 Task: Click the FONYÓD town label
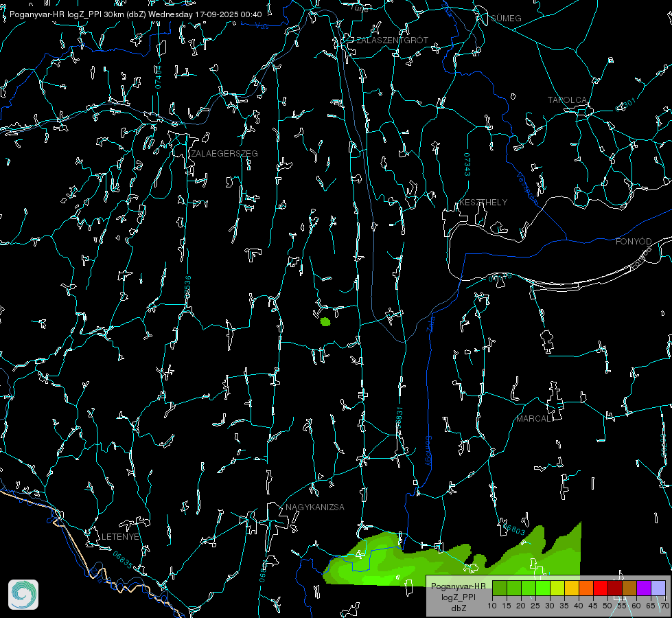[x=634, y=242]
